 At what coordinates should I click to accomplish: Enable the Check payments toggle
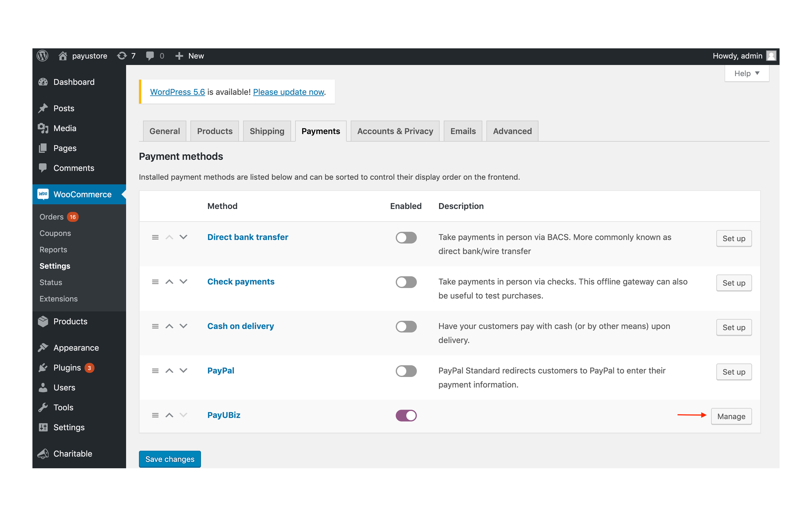pos(406,282)
